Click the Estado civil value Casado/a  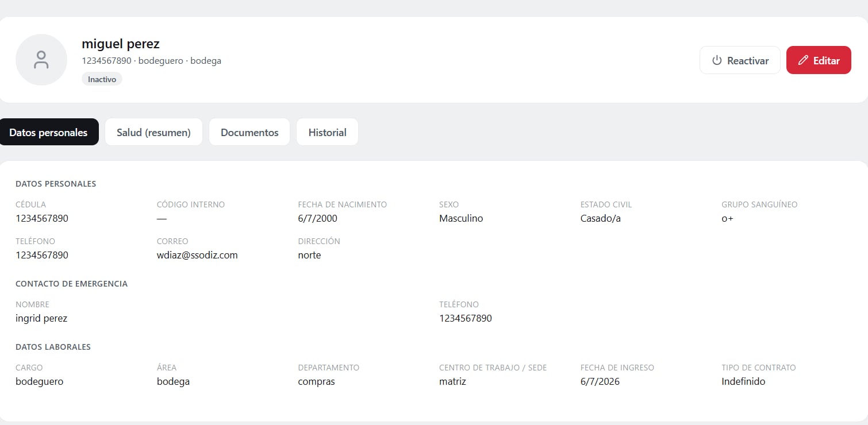tap(601, 218)
